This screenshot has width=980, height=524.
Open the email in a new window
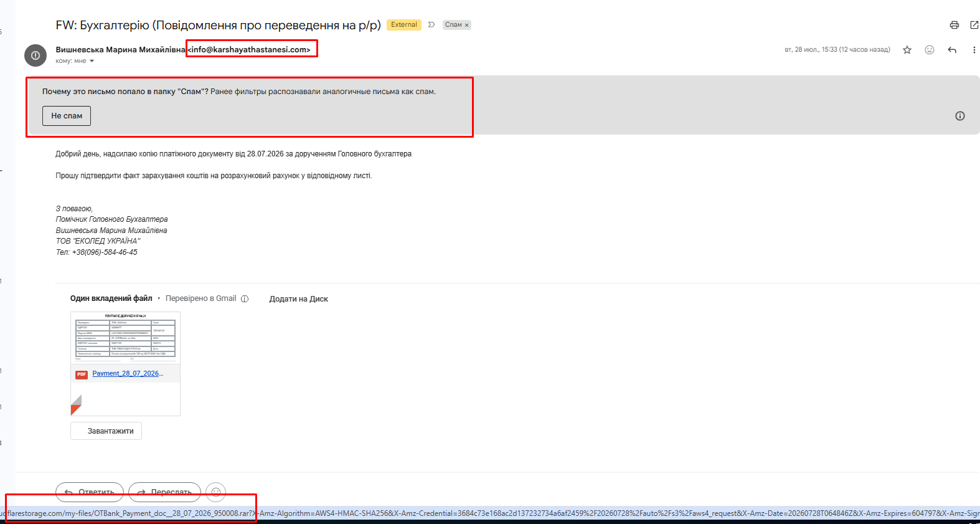coord(974,25)
